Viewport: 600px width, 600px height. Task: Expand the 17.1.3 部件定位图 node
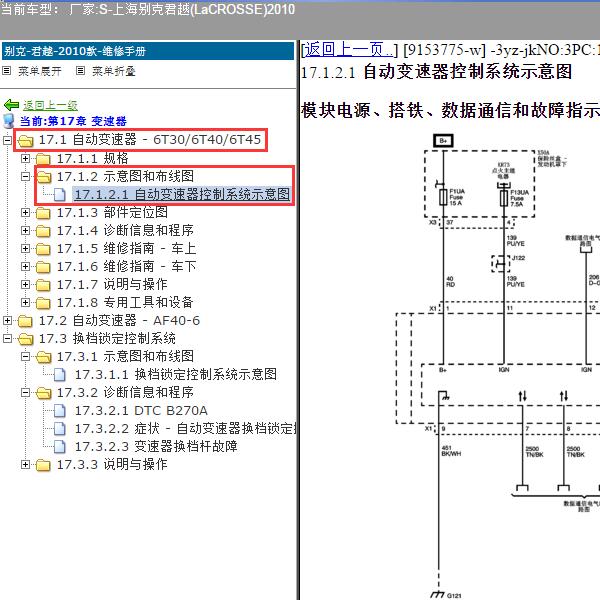point(25,212)
